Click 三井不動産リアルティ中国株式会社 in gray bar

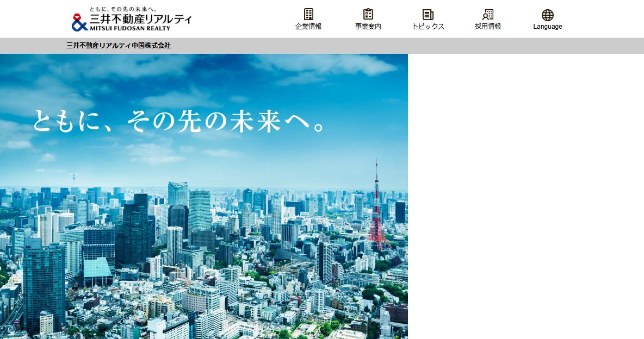pos(119,46)
